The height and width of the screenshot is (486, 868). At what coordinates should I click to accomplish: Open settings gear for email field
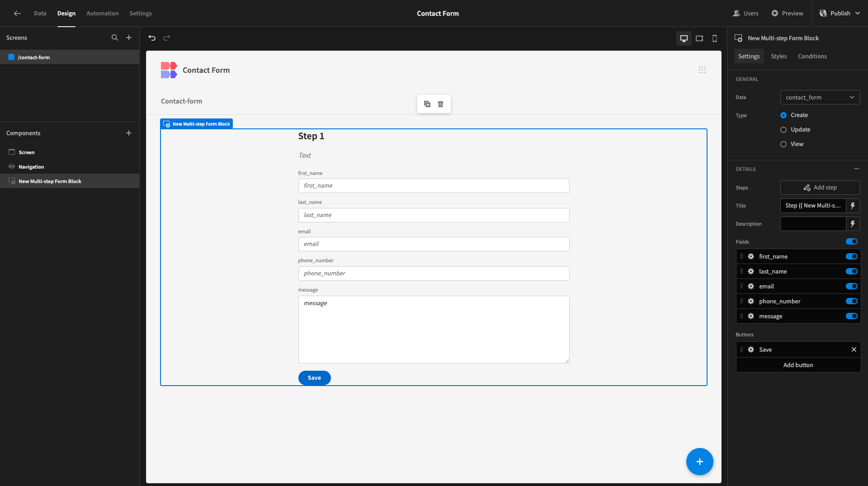coord(751,286)
